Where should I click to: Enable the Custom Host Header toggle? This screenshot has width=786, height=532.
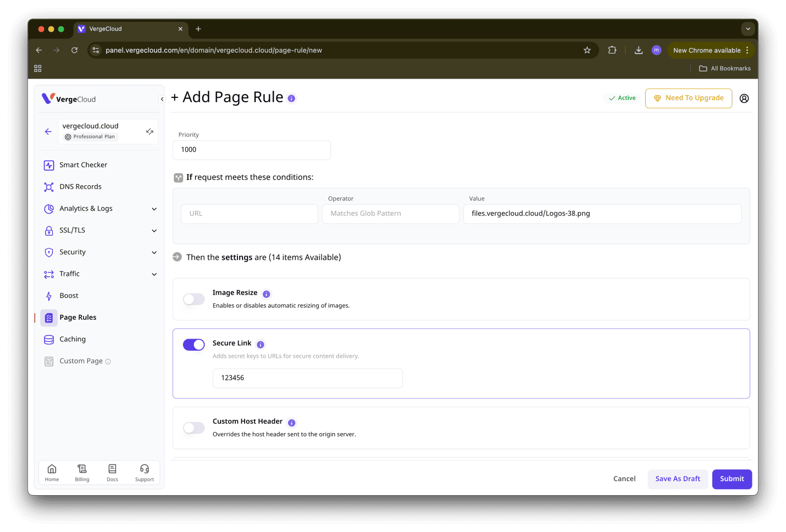pos(193,428)
